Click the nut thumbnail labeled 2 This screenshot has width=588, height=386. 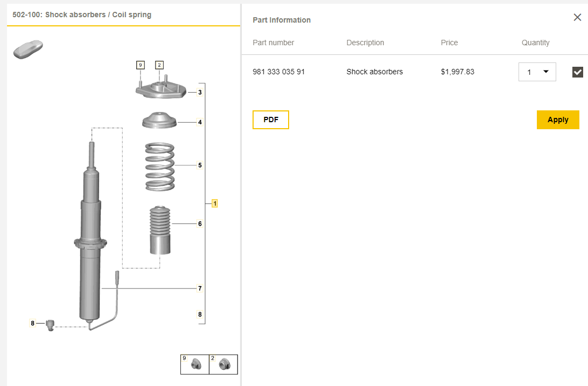(x=223, y=364)
